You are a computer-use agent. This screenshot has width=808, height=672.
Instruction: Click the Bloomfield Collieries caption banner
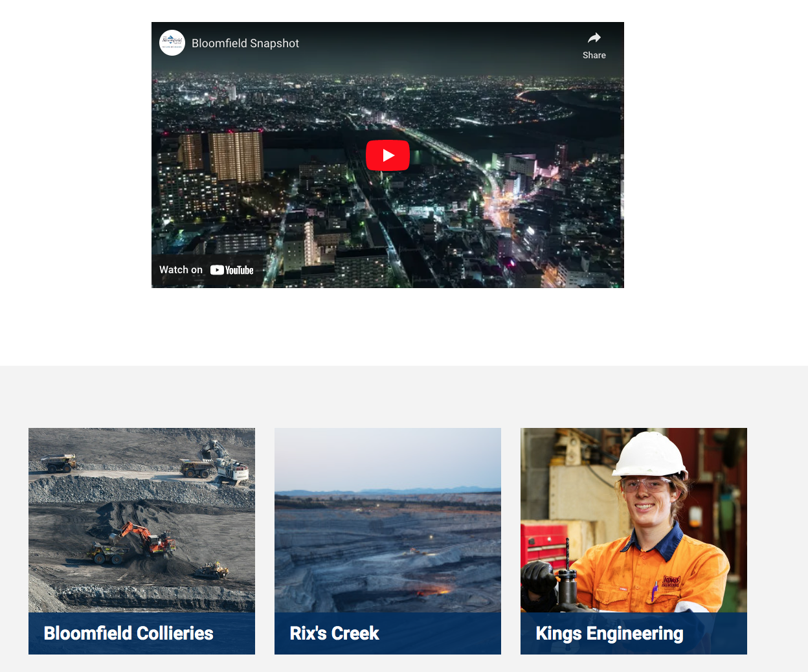tap(141, 633)
